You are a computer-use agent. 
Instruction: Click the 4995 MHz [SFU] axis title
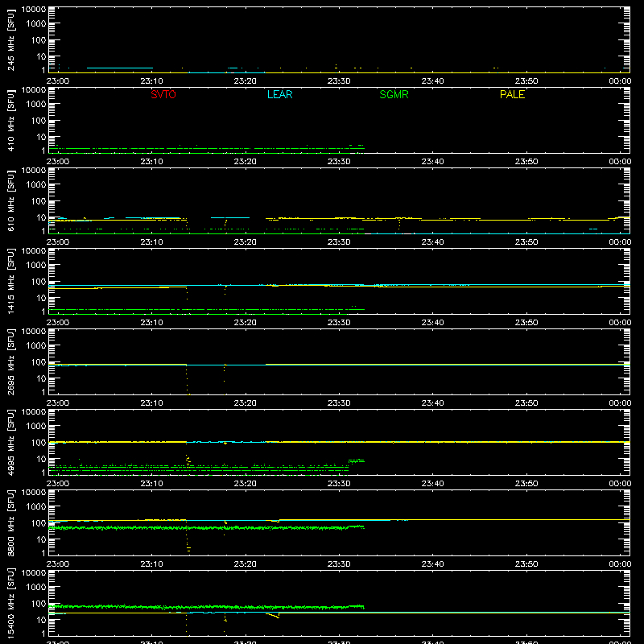click(x=10, y=442)
